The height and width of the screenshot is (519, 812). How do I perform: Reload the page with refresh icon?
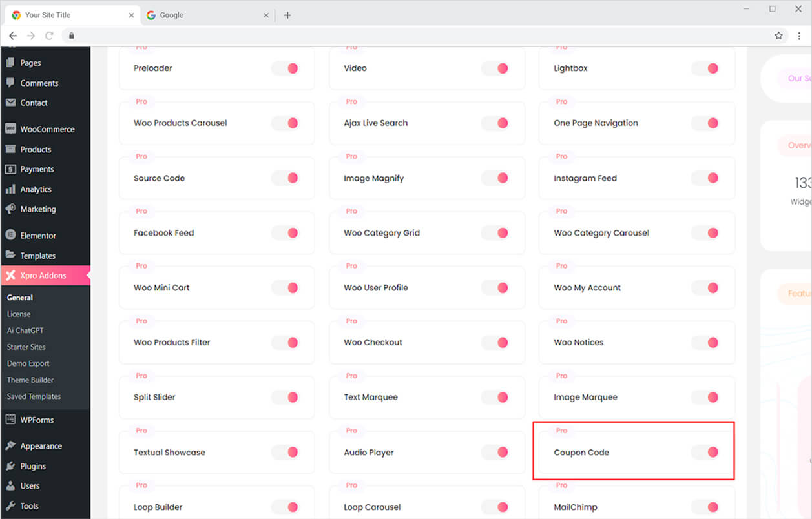point(49,36)
